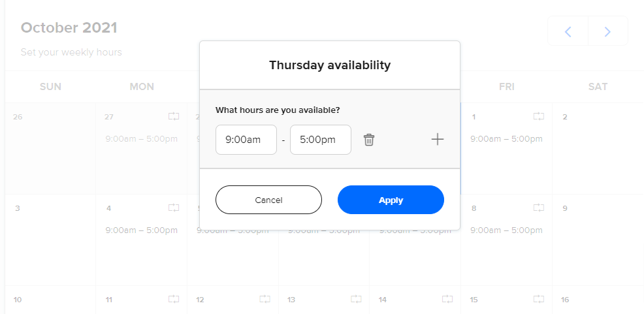Click repeat icon on Friday 1
Image resolution: width=644 pixels, height=314 pixels.
click(539, 117)
